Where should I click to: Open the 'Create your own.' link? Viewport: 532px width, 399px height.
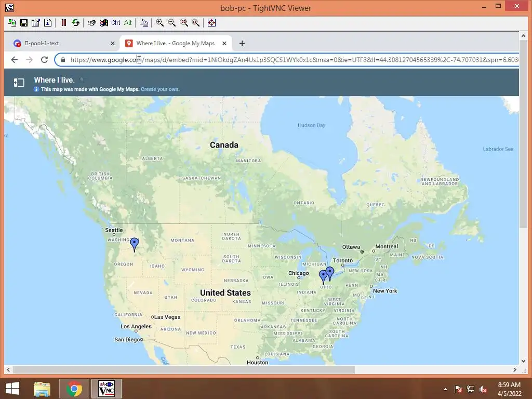tap(160, 89)
